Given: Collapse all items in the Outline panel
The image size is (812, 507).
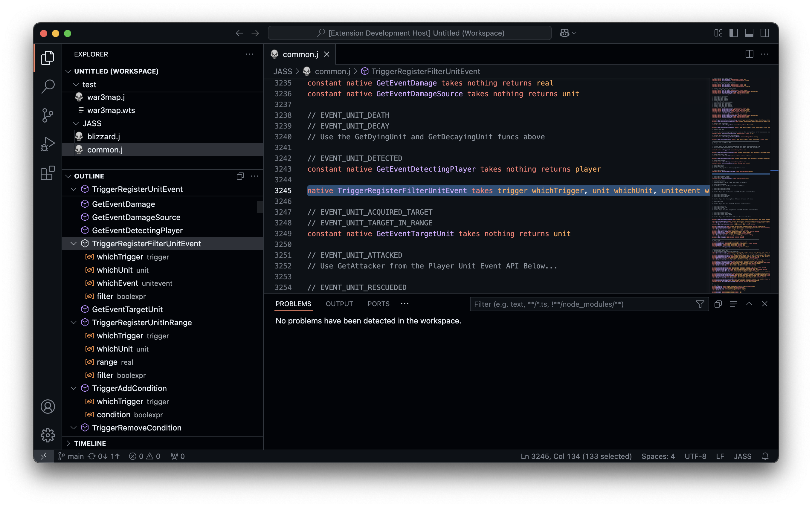Looking at the screenshot, I should (x=240, y=176).
